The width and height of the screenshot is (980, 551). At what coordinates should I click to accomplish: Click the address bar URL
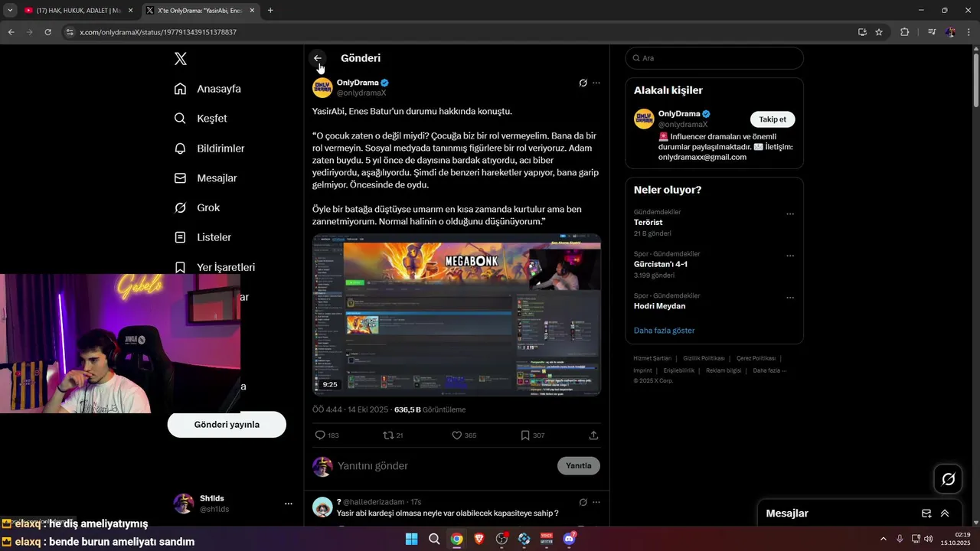[158, 32]
